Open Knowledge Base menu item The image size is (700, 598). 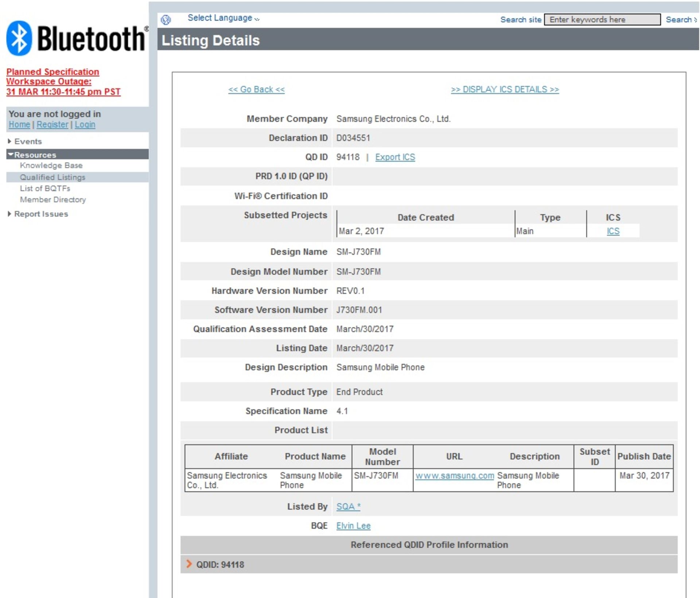coord(51,165)
